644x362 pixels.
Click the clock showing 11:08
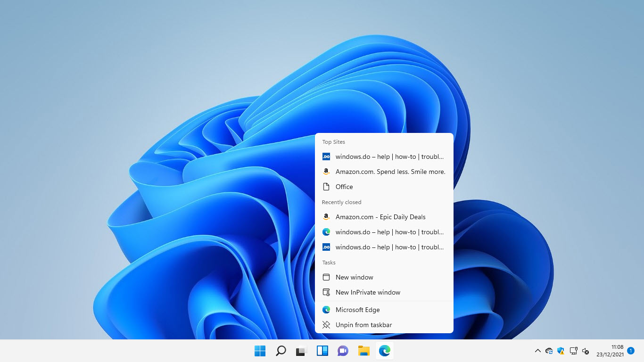pyautogui.click(x=610, y=351)
